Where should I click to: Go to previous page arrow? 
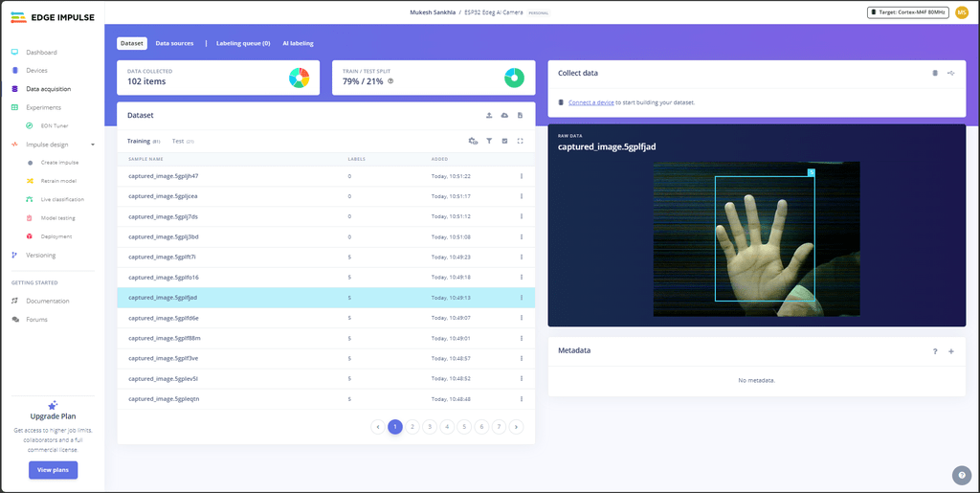tap(377, 427)
